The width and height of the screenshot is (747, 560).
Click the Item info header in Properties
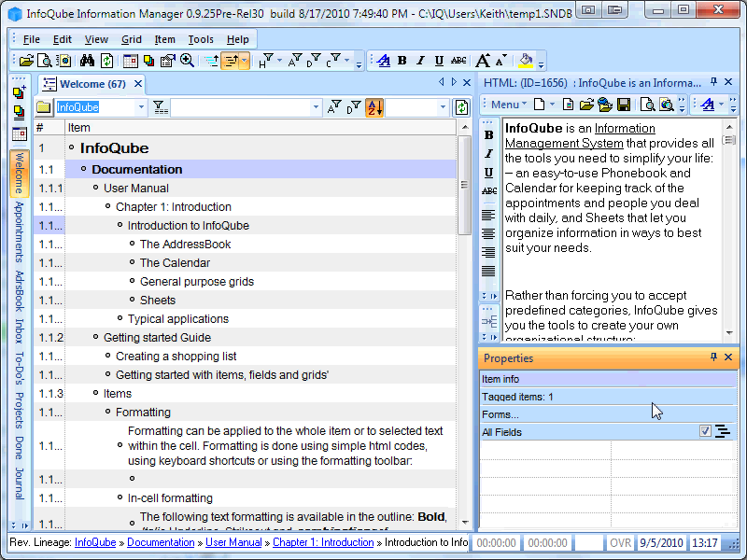pos(608,379)
